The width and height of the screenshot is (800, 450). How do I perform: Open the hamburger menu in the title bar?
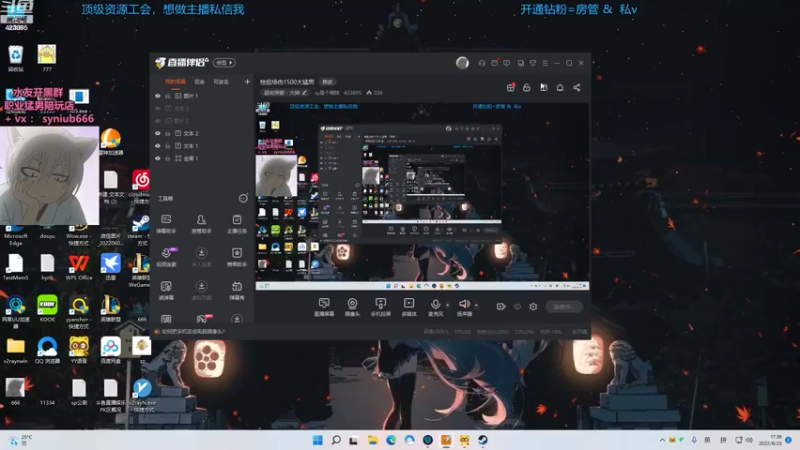pos(545,63)
